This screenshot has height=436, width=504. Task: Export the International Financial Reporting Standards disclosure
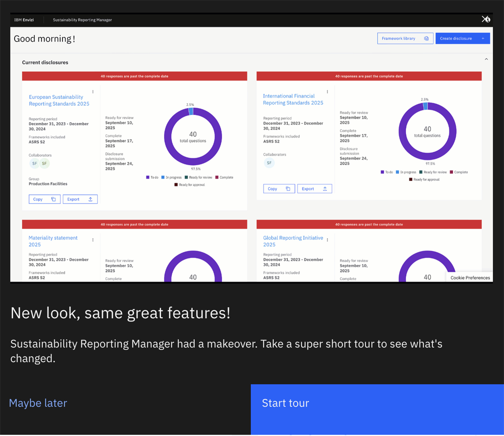[315, 189]
